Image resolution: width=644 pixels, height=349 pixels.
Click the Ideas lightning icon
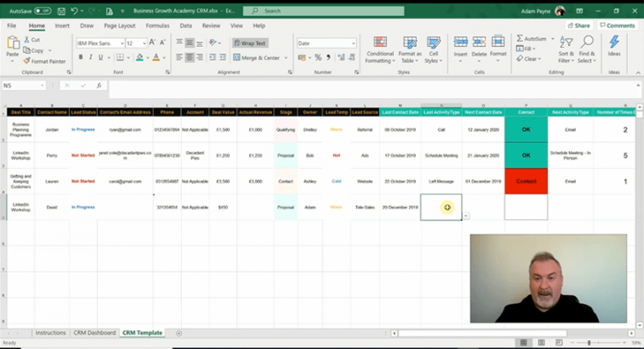(x=614, y=42)
